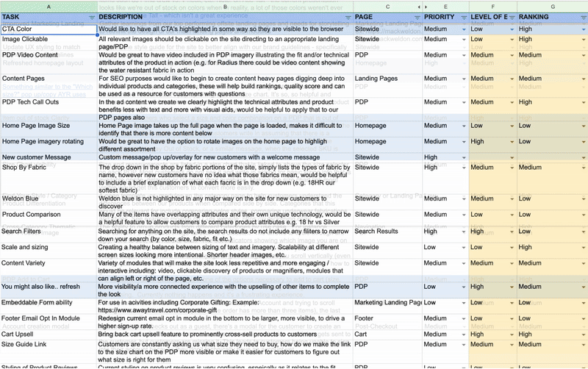Click the DESCRIPTION header cell text
Screen dimensions: 588x369
[x=121, y=17]
